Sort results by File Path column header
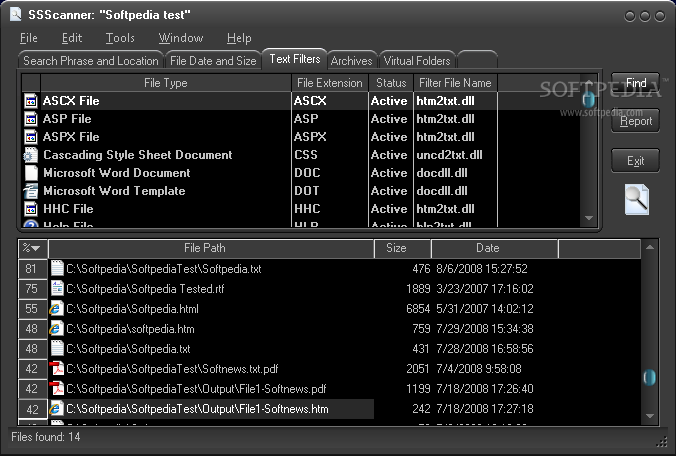 click(211, 248)
